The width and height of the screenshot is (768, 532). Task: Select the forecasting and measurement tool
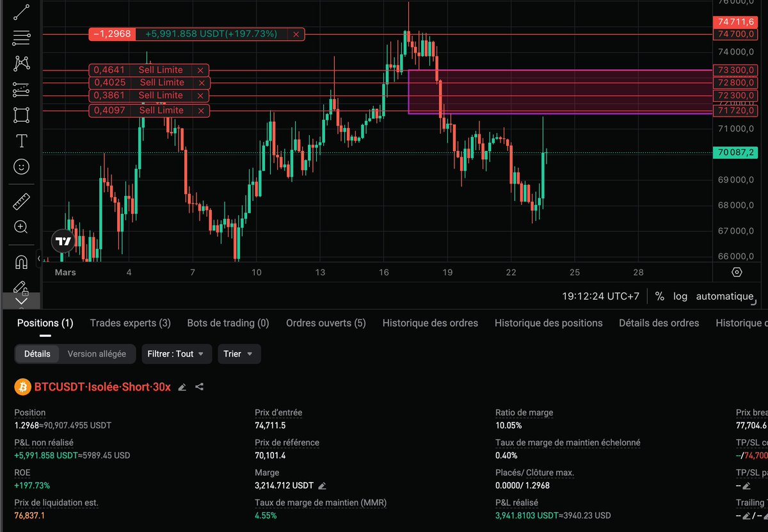(21, 89)
